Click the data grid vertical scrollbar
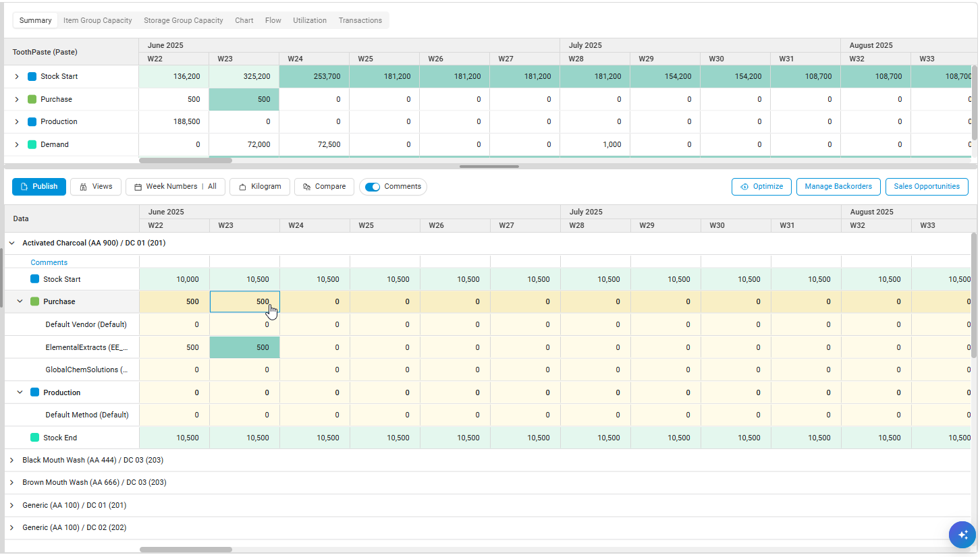This screenshot has width=980, height=557. (974, 295)
